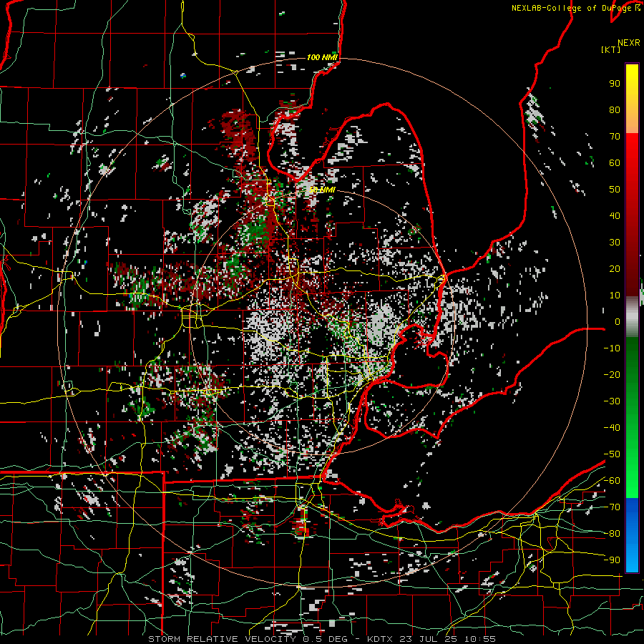This screenshot has width=644, height=644.
Task: Click the 40 value on velocity scale
Action: tap(615, 215)
